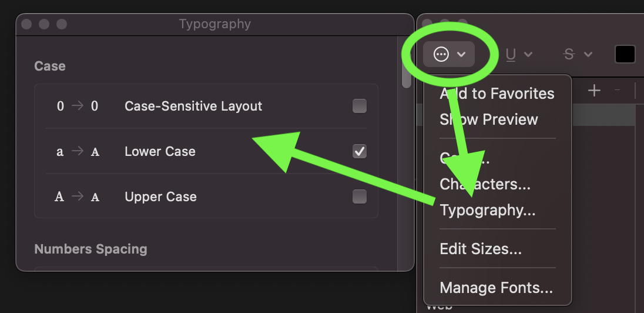Expand chevron beside the ellipsis button
Image resolution: width=644 pixels, height=313 pixels.
click(x=461, y=54)
